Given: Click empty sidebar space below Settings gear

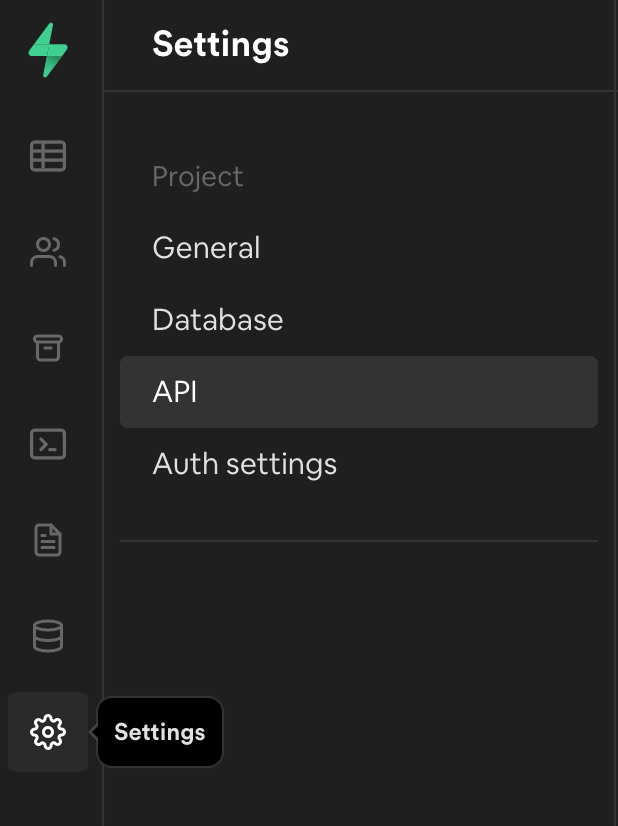Looking at the screenshot, I should pyautogui.click(x=48, y=800).
